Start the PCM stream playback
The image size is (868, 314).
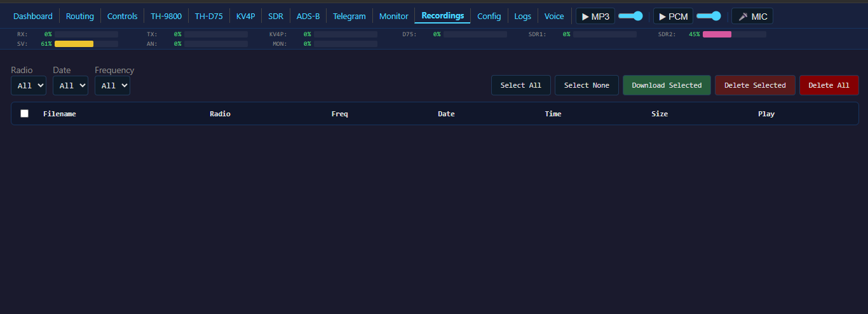click(x=674, y=17)
